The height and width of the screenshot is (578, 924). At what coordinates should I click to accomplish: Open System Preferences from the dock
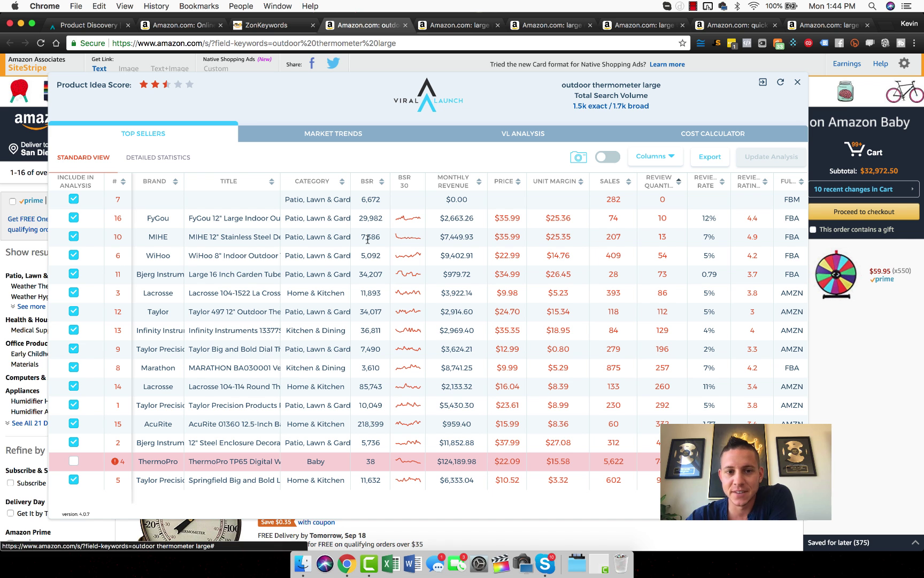coord(479,564)
